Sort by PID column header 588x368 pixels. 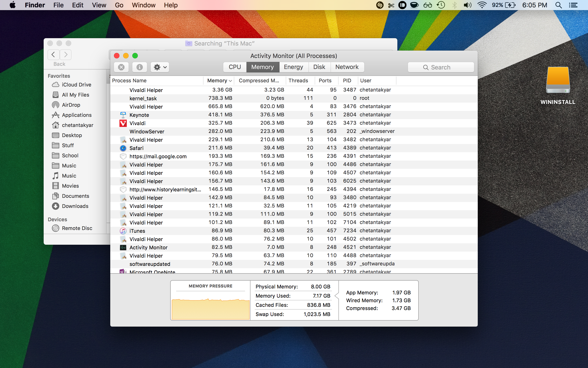(x=348, y=80)
